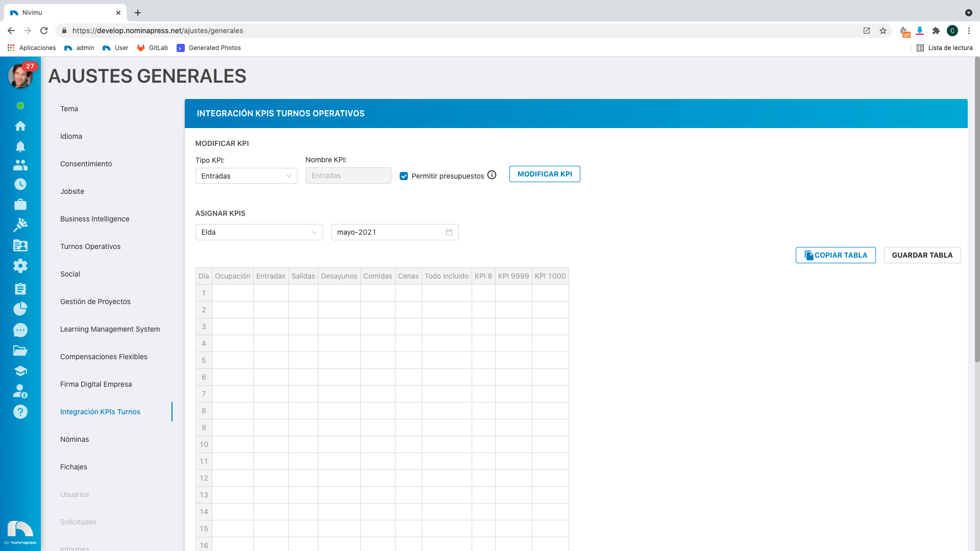Open the chat bubble icon
Viewport: 980px width, 551px height.
(x=20, y=330)
